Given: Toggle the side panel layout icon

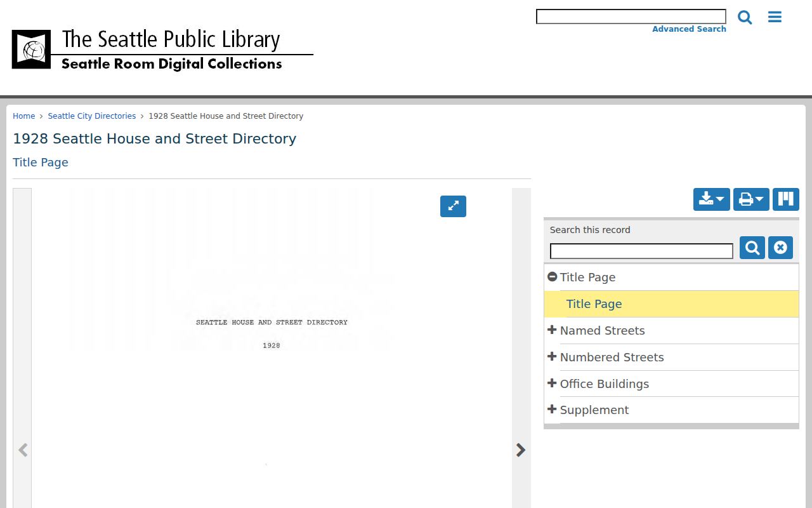Looking at the screenshot, I should point(786,199).
